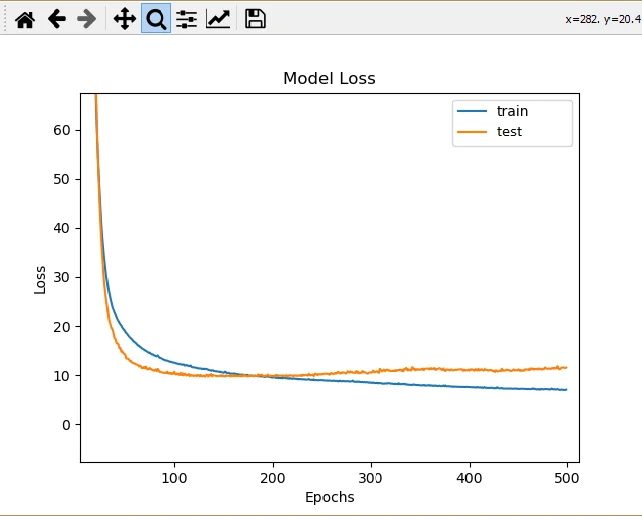Click the blue train line sample in the legend
The image size is (642, 516).
(x=472, y=111)
